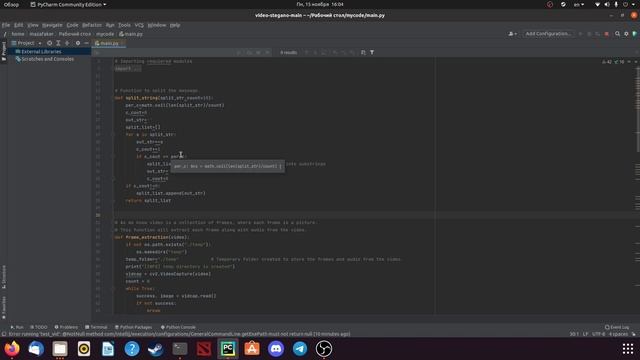Open Dota 2 icon in the dock
Image resolution: width=640 pixels, height=360 pixels.
[x=204, y=349]
